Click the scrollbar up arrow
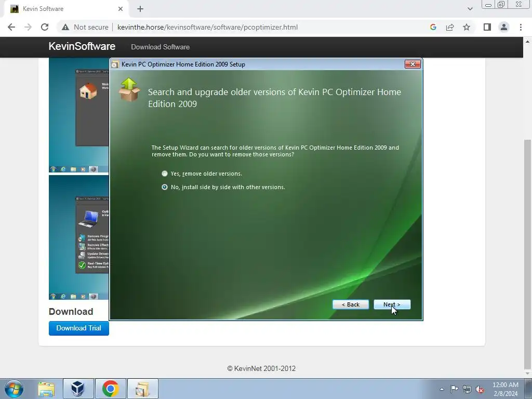 (527, 42)
